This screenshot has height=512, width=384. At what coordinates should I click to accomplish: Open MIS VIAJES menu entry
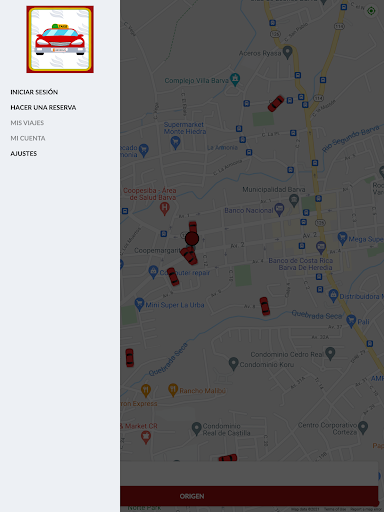(x=27, y=123)
